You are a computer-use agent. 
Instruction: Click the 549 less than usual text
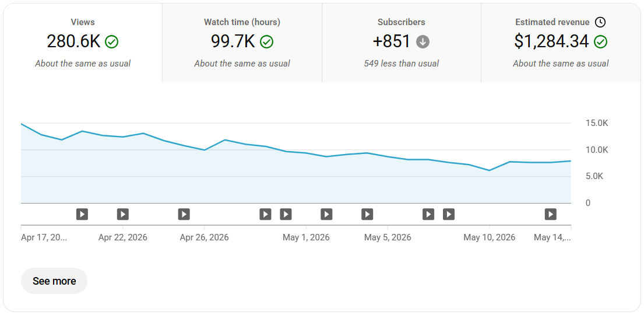point(402,64)
